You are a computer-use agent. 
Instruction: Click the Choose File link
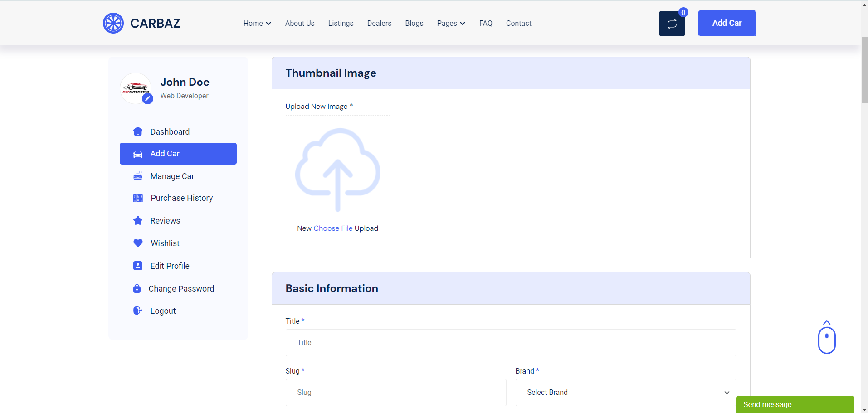333,228
